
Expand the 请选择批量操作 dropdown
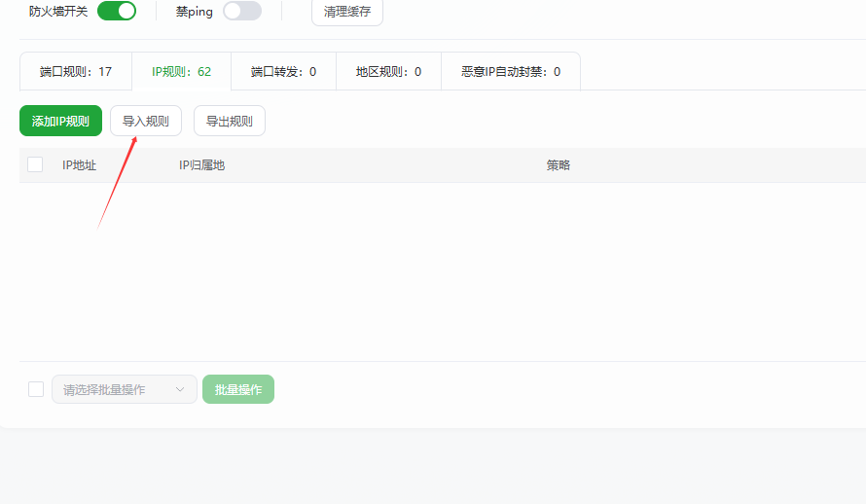tap(124, 390)
